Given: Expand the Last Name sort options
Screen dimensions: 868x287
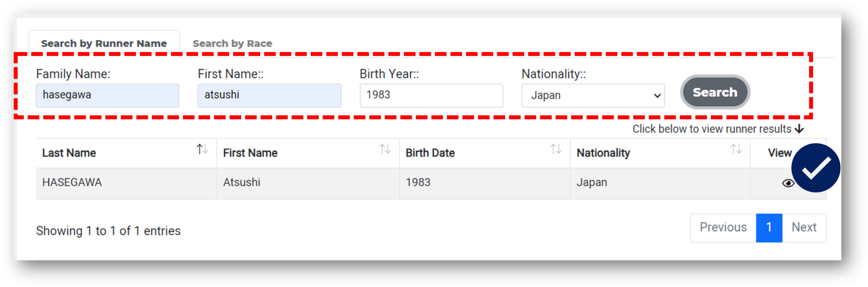Looking at the screenshot, I should [201, 149].
